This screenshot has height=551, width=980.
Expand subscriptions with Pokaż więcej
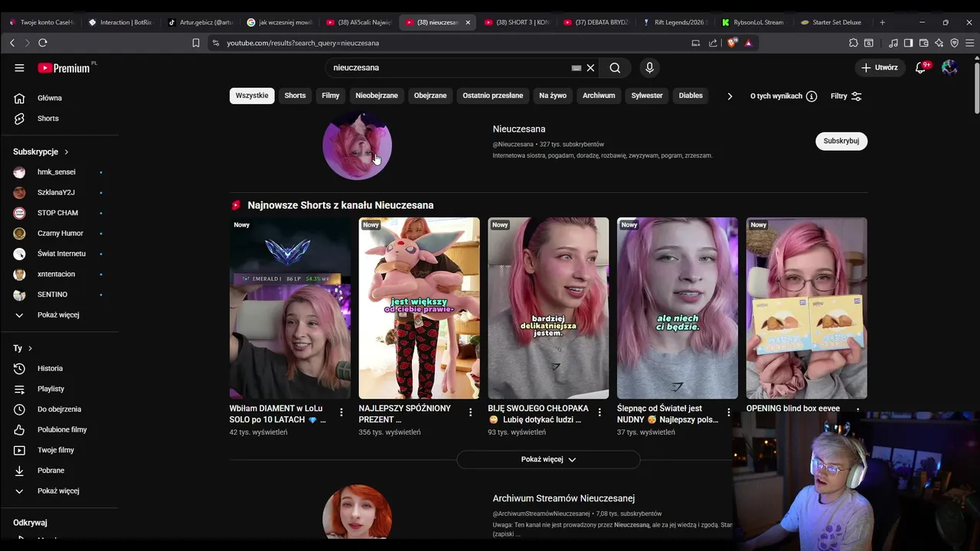tap(59, 315)
